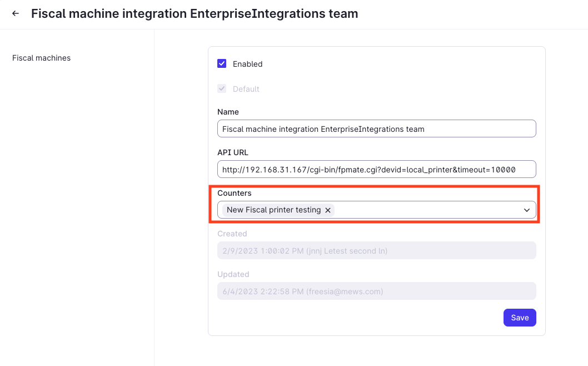This screenshot has width=588, height=366.
Task: Focus the API URL input field
Action: 376,169
